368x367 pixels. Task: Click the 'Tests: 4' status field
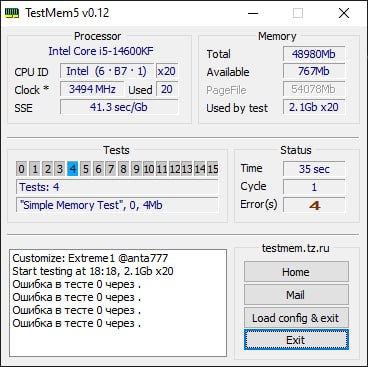click(117, 187)
